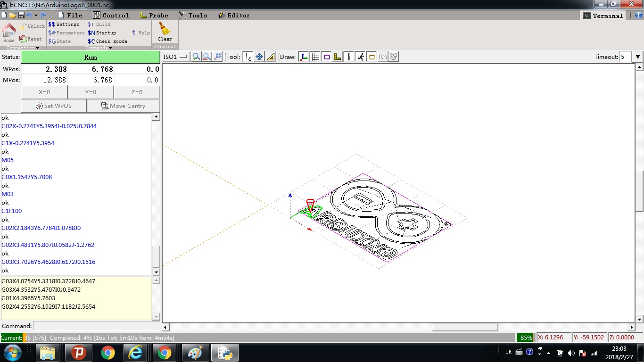Toggle the purple margins display
644x362 pixels.
point(327,57)
